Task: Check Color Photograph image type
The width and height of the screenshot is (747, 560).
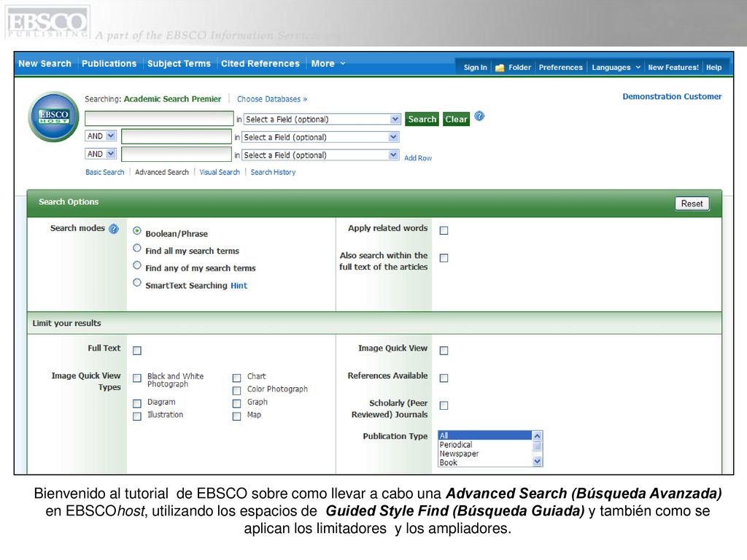Action: pyautogui.click(x=237, y=391)
